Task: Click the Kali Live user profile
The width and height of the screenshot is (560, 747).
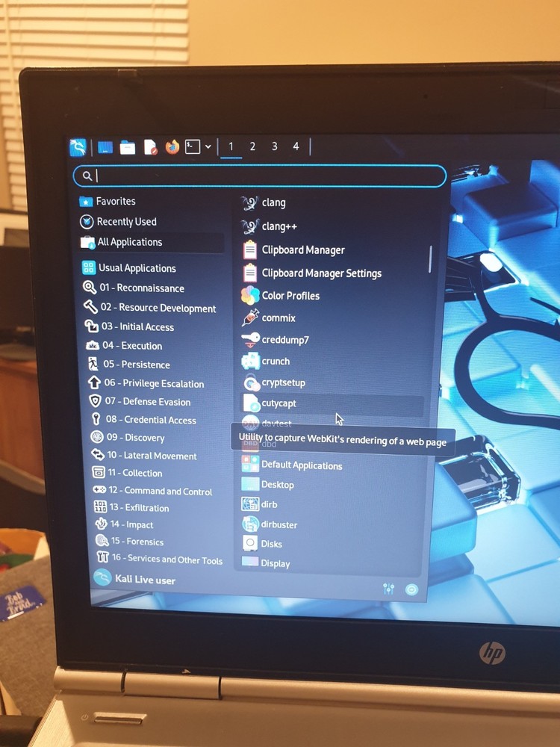Action: pos(134,579)
